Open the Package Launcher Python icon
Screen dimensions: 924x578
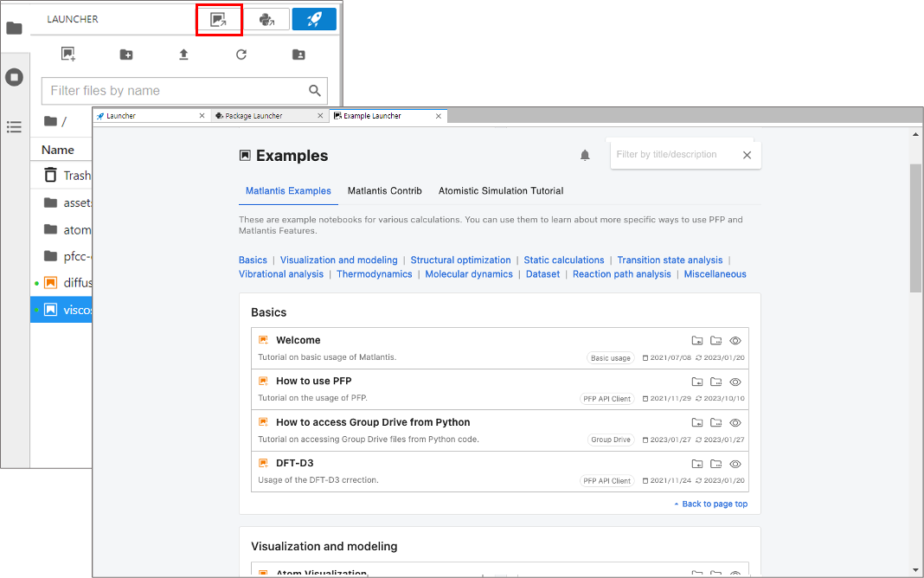(266, 19)
